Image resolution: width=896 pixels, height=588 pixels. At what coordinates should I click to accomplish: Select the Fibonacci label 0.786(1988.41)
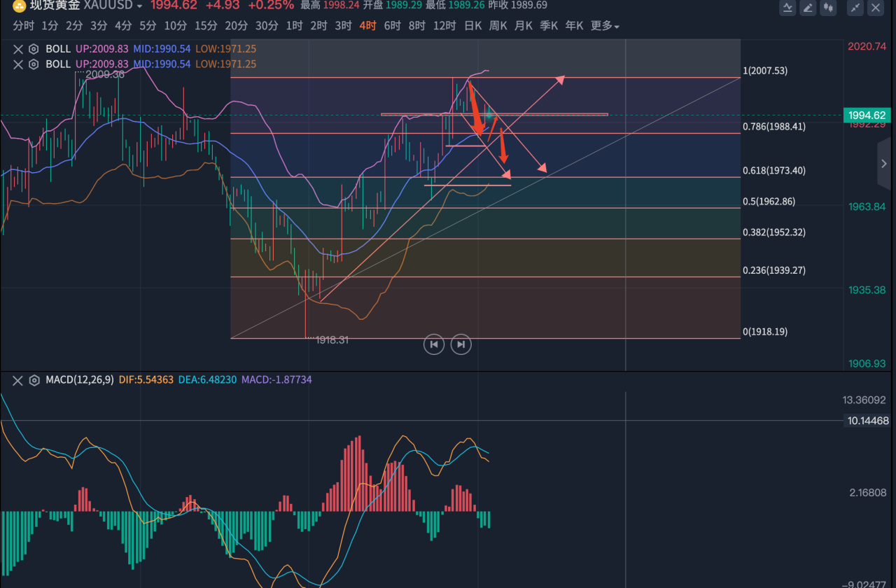coord(773,127)
